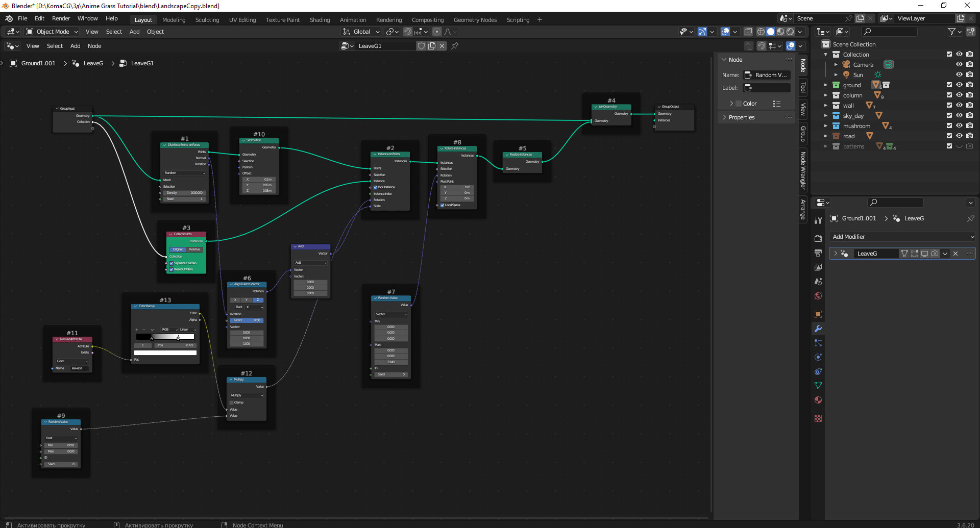Open the Render menu

pyautogui.click(x=61, y=18)
